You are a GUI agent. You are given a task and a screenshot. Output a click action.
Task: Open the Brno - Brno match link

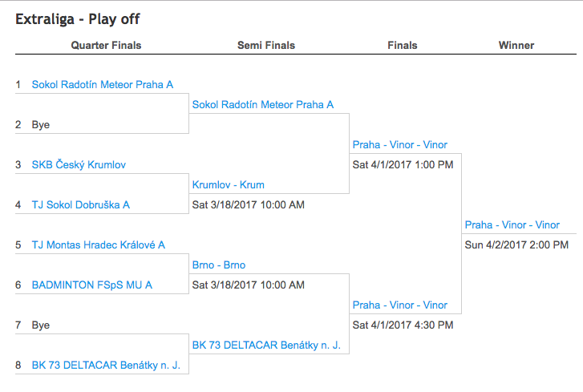pyautogui.click(x=219, y=265)
